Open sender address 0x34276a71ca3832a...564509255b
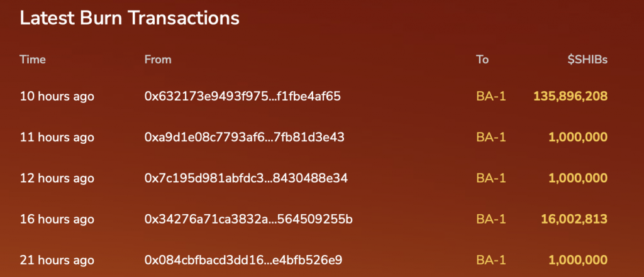644x277 pixels. 248,220
